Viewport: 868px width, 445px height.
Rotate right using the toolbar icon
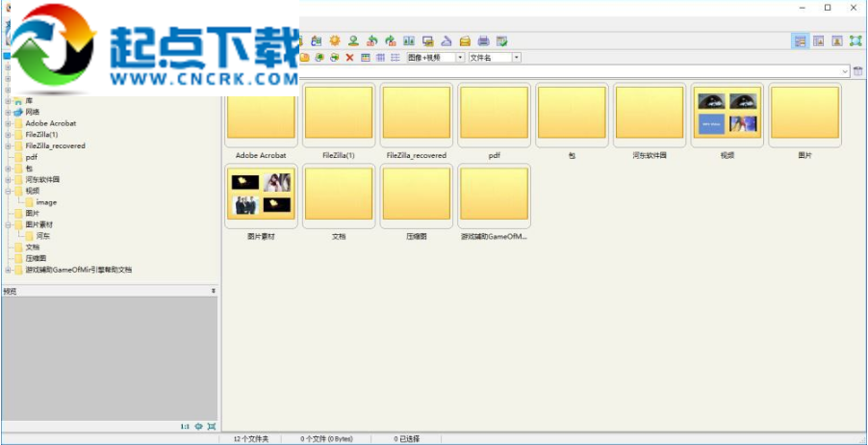pyautogui.click(x=391, y=41)
